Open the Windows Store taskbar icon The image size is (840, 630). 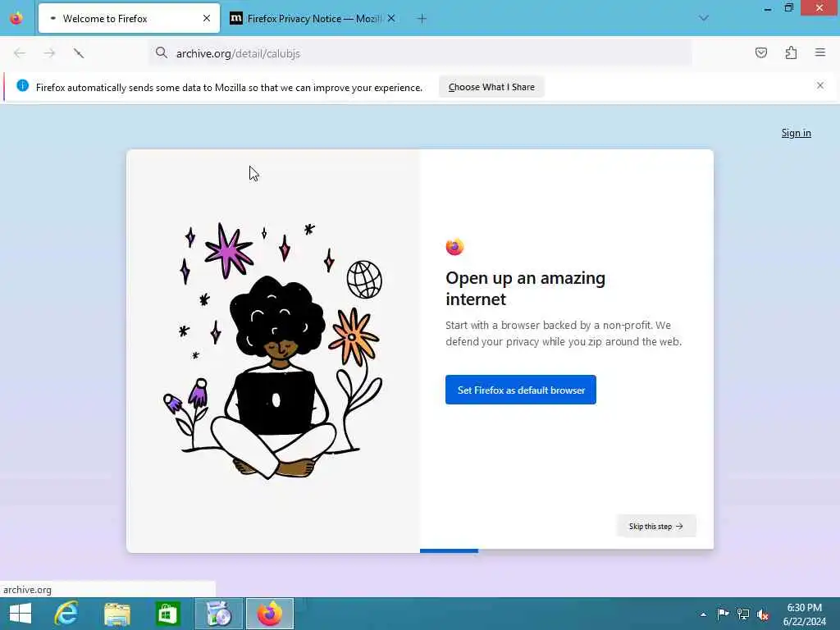167,614
